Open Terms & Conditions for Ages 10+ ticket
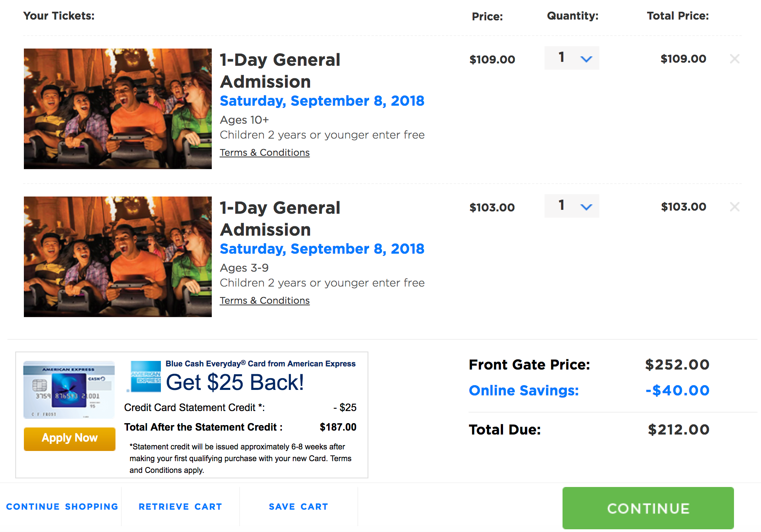Viewport: 761px width, 532px height. point(265,153)
